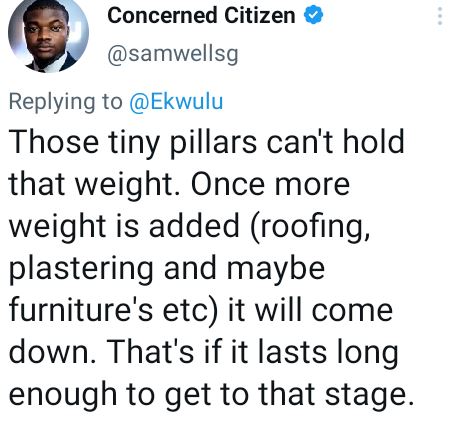The height and width of the screenshot is (424, 463).
Task: Click the word "pillars" in the tweet
Action: pos(213,143)
